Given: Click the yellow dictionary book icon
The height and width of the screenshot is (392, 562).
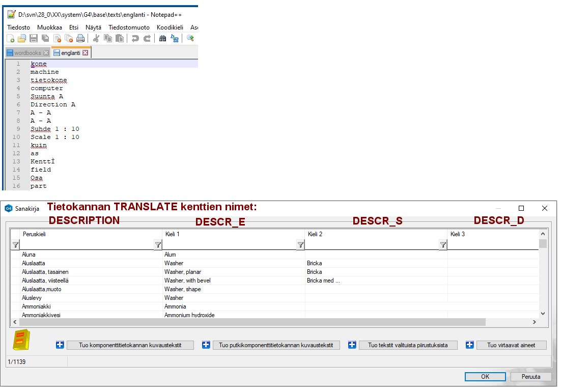Looking at the screenshot, I should [22, 340].
